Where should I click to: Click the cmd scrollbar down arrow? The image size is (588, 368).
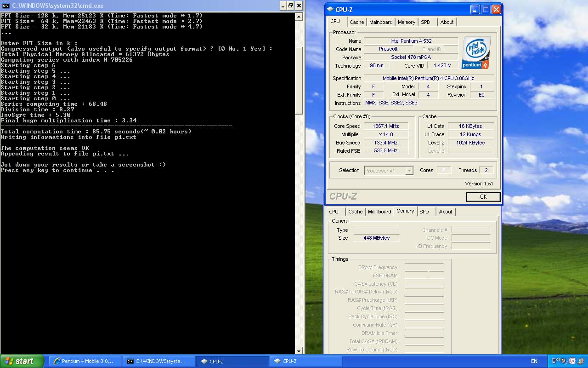click(x=299, y=351)
